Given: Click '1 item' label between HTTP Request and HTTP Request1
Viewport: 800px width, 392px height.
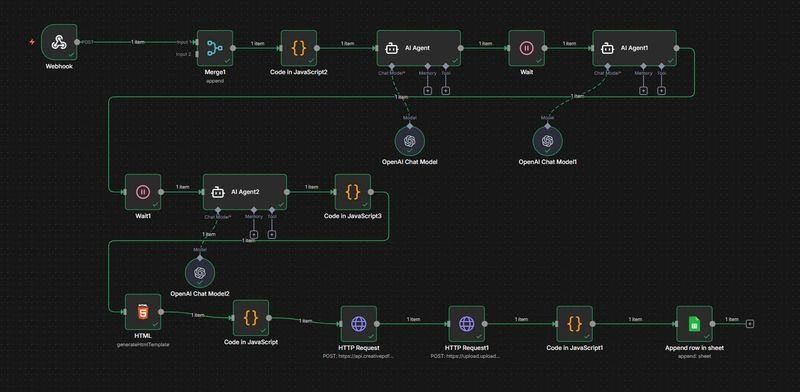Looking at the screenshot, I should (413, 319).
